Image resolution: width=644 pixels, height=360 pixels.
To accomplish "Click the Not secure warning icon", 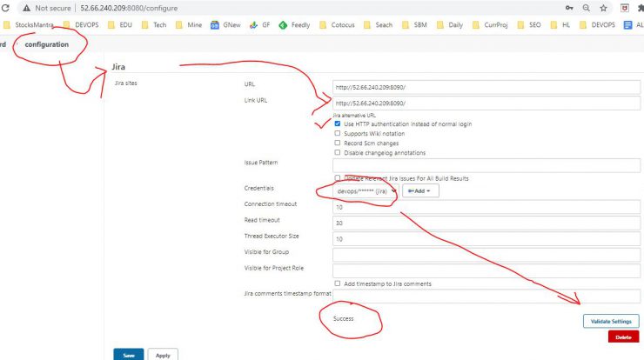I will click(27, 8).
